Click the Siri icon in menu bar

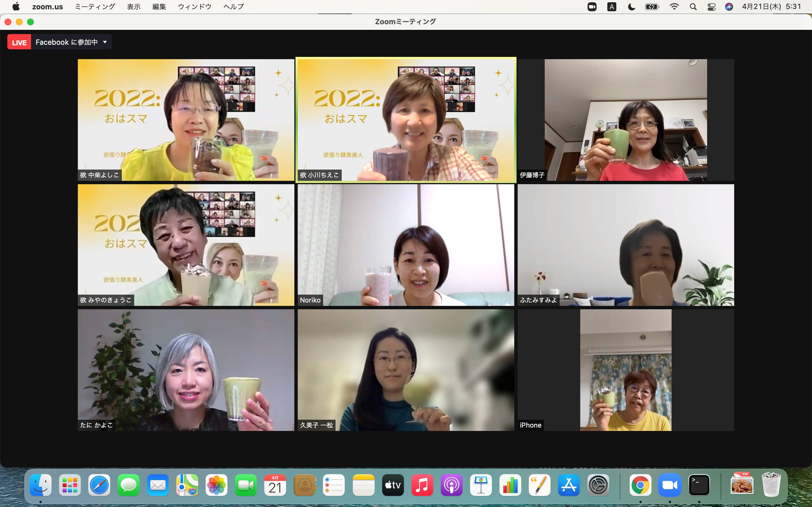[x=729, y=7]
